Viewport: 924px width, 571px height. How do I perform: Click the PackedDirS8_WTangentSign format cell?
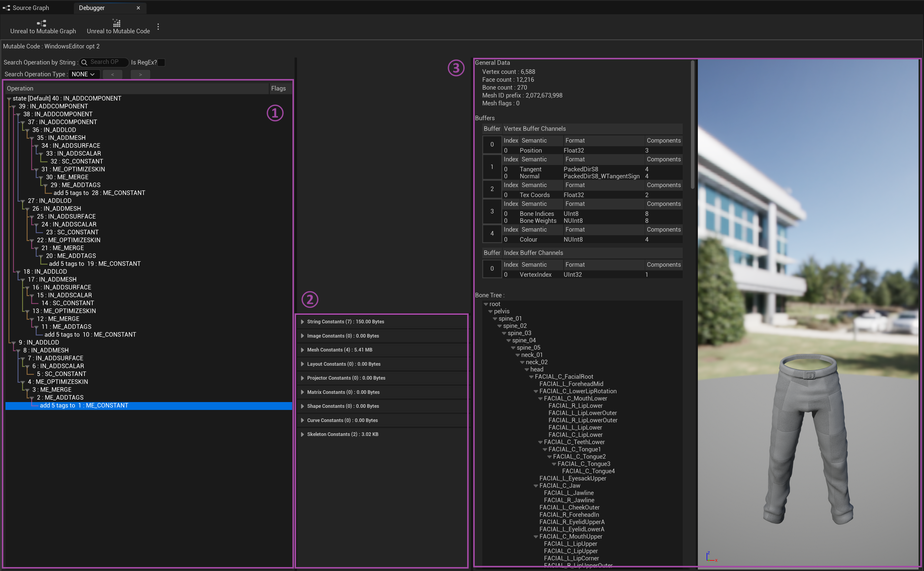602,177
